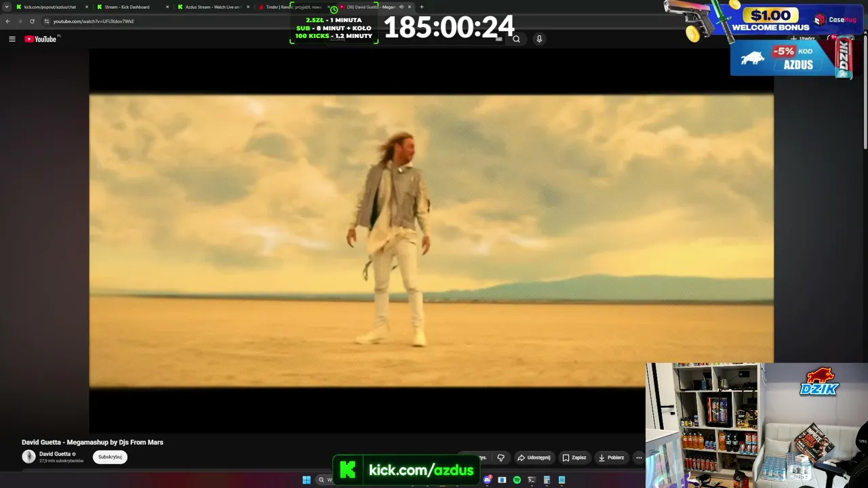
Task: Open the Windows Start menu
Action: (x=307, y=480)
